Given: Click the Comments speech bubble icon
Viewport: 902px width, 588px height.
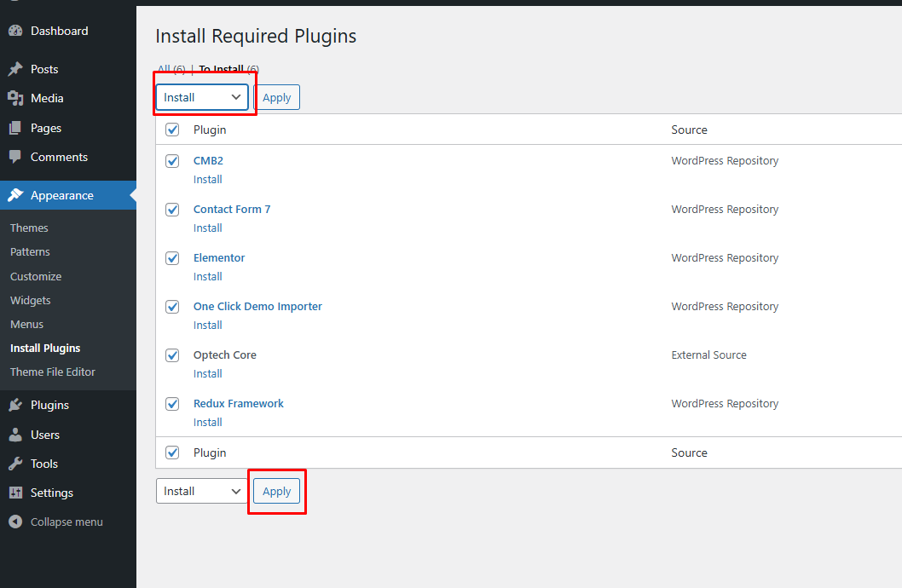Looking at the screenshot, I should click(x=15, y=157).
